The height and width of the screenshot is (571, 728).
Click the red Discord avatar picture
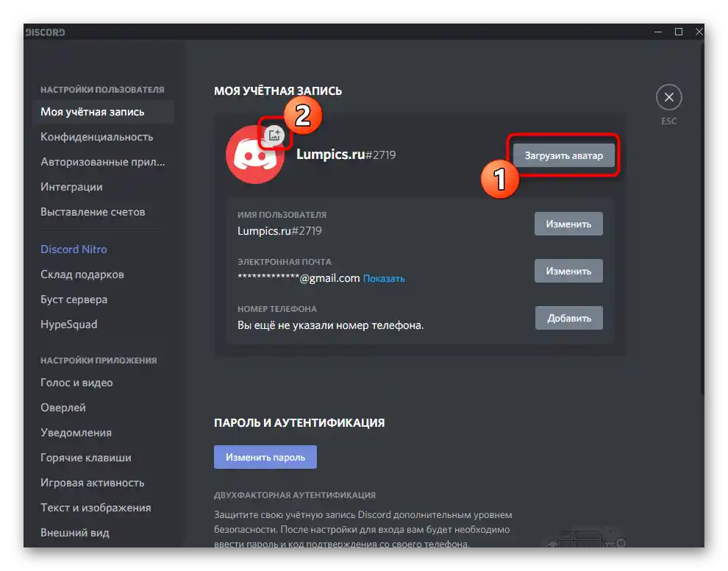tap(255, 155)
